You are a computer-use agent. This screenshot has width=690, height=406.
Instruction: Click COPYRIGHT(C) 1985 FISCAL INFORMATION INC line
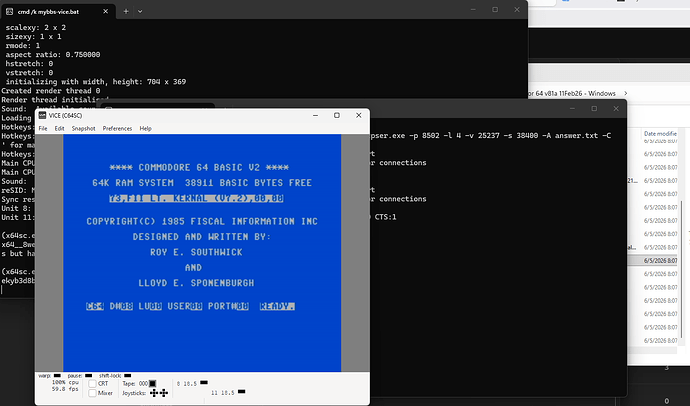[x=202, y=221]
